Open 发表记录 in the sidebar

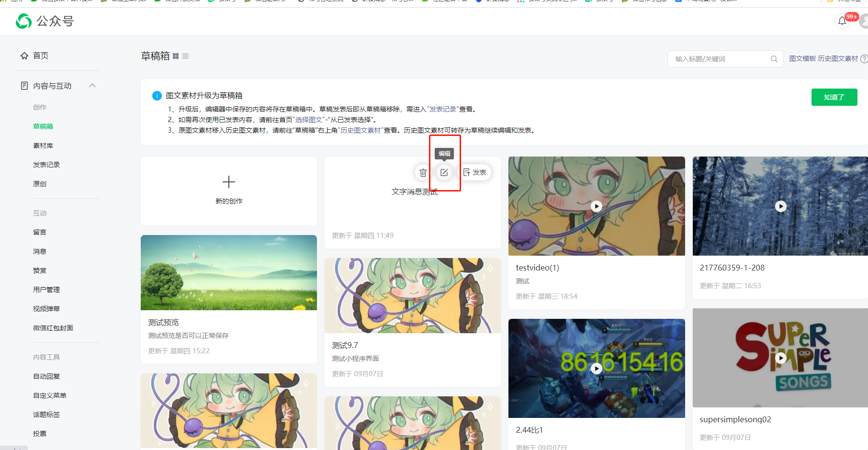tap(46, 165)
